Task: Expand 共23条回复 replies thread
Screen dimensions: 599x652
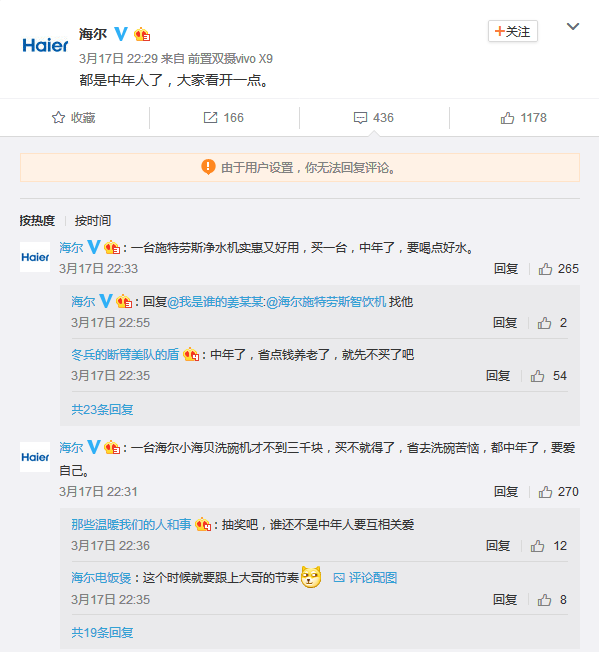Action: 102,410
